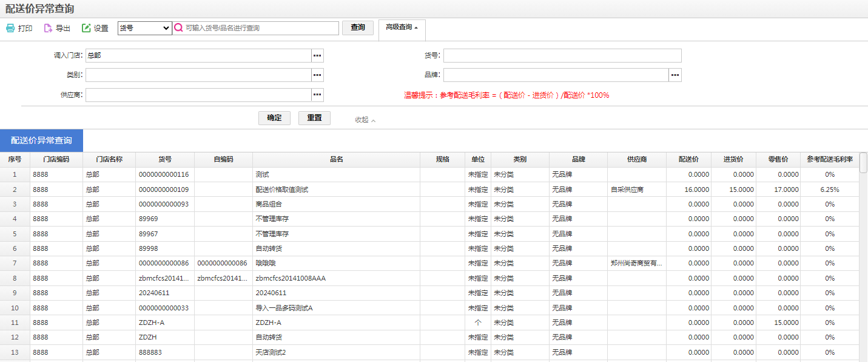This screenshot has height=362, width=868.
Task: Select the 配送价异常查询 tab
Action: [41, 140]
